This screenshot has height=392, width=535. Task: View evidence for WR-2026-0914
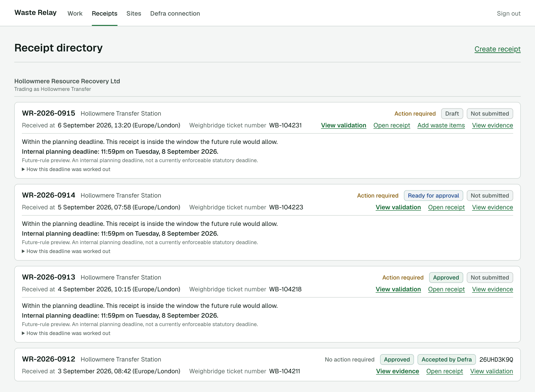(492, 207)
